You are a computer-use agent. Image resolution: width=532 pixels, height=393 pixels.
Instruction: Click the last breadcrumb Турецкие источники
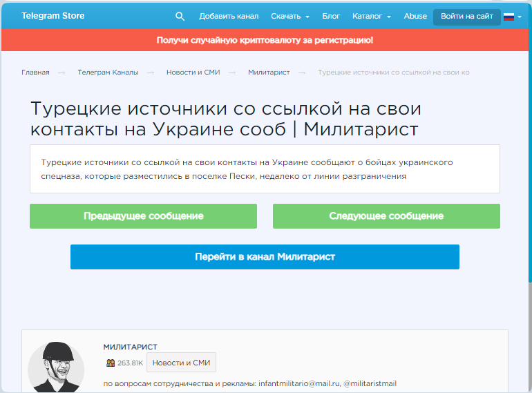tap(394, 73)
